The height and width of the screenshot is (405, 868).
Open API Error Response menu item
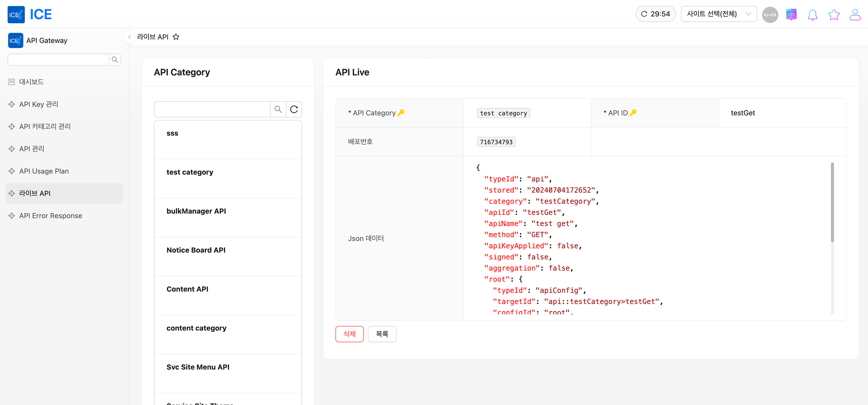coord(51,216)
